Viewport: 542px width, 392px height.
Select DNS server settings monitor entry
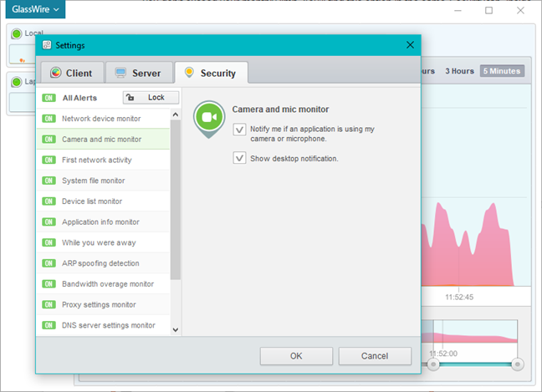pyautogui.click(x=104, y=325)
